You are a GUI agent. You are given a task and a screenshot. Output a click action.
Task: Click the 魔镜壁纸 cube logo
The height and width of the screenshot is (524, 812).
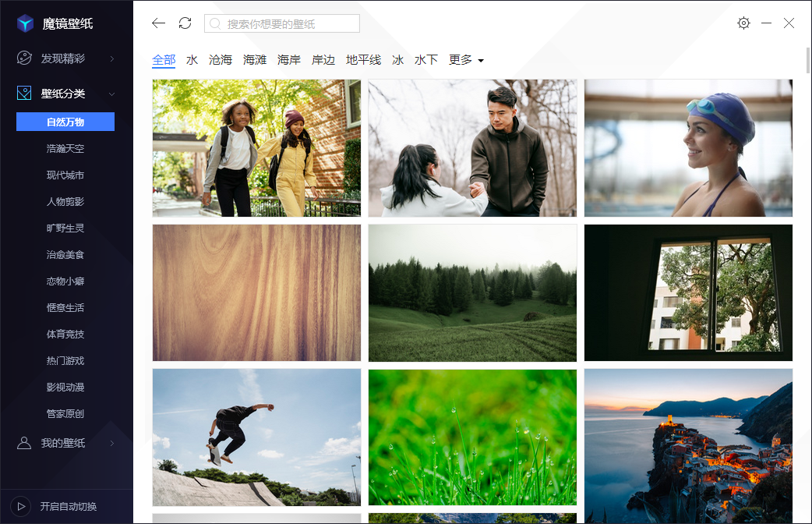[26, 23]
